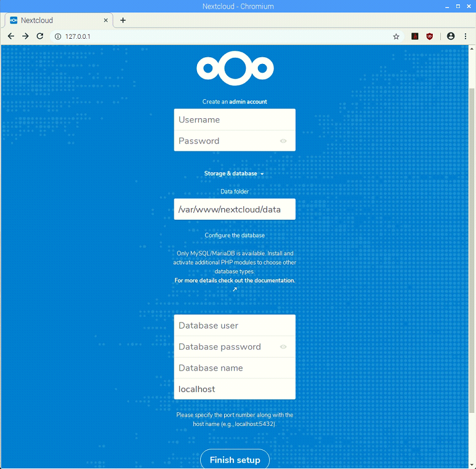Viewport: 476px width, 469px height.
Task: Edit the localhost database host field
Action: 235,389
